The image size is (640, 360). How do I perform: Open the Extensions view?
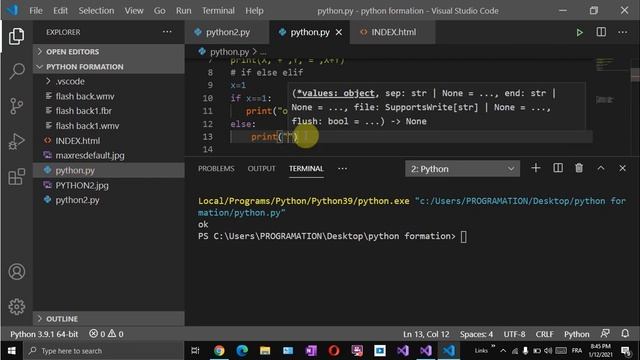[16, 177]
